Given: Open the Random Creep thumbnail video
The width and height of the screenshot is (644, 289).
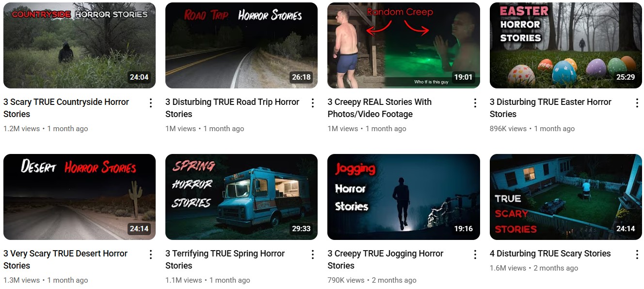Looking at the screenshot, I should 403,46.
